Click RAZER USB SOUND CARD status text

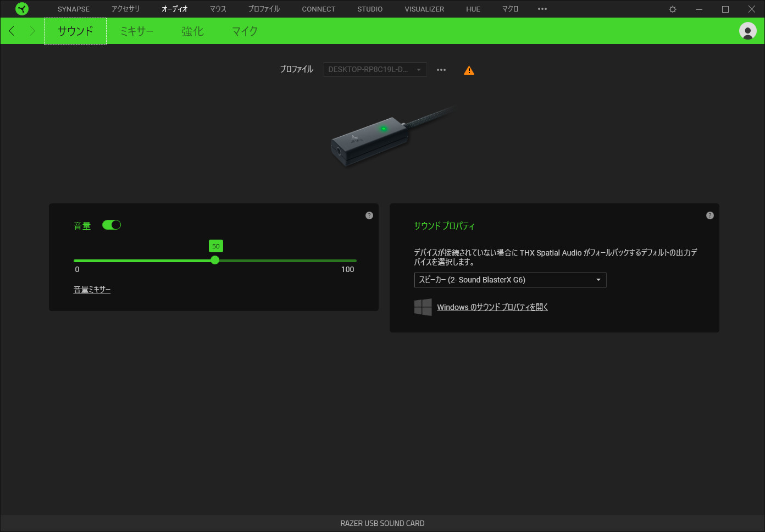coord(382,523)
